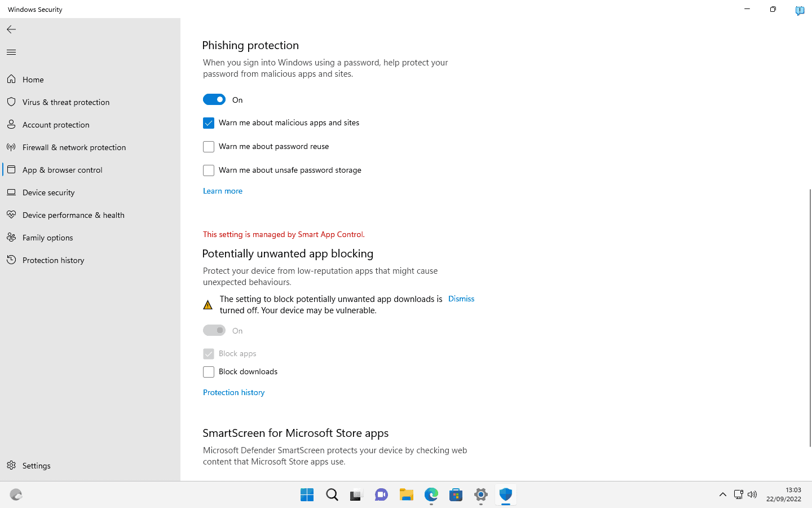Click the Block apps checkbox
Viewport: 812px width, 508px height.
coord(209,354)
